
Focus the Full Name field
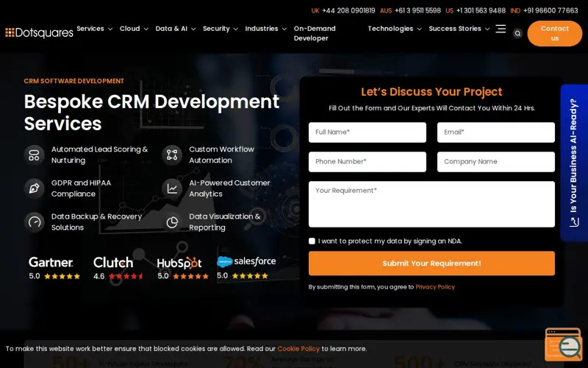(x=367, y=132)
